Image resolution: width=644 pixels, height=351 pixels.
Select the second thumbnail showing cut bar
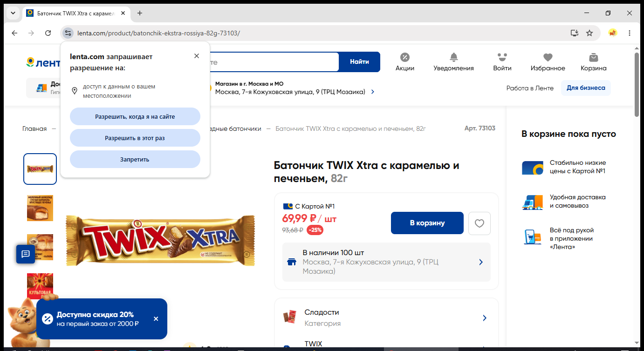coord(40,208)
